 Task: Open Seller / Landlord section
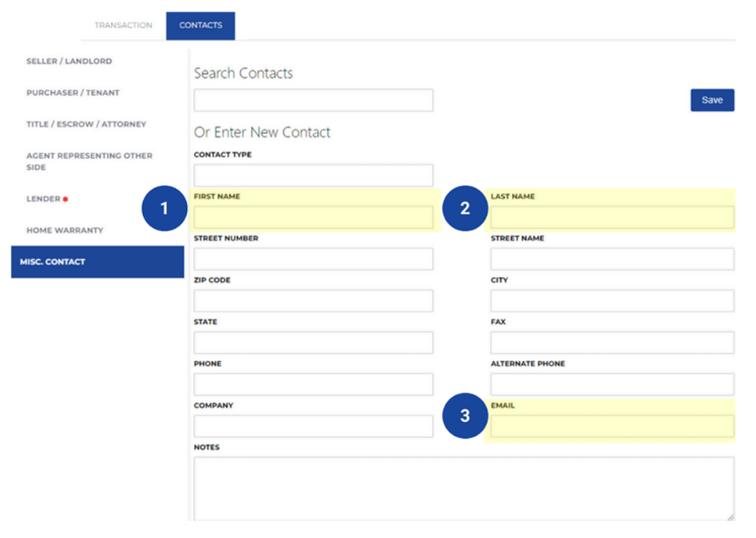[x=69, y=62]
